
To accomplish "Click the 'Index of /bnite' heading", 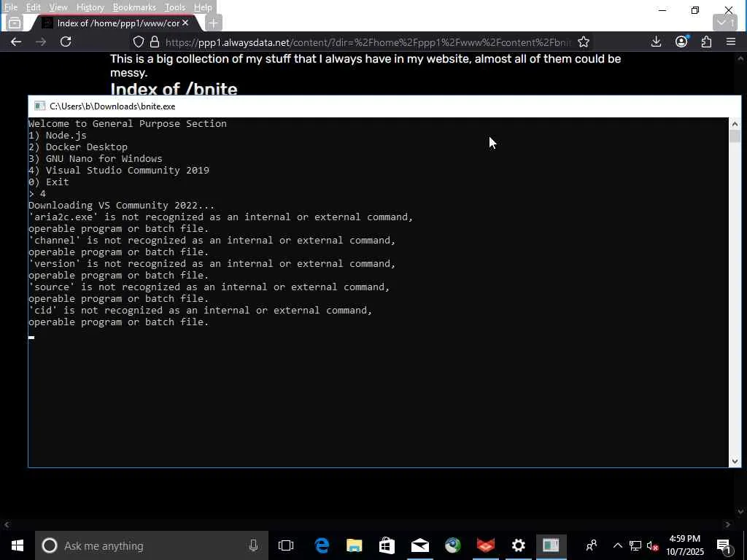I will [174, 88].
